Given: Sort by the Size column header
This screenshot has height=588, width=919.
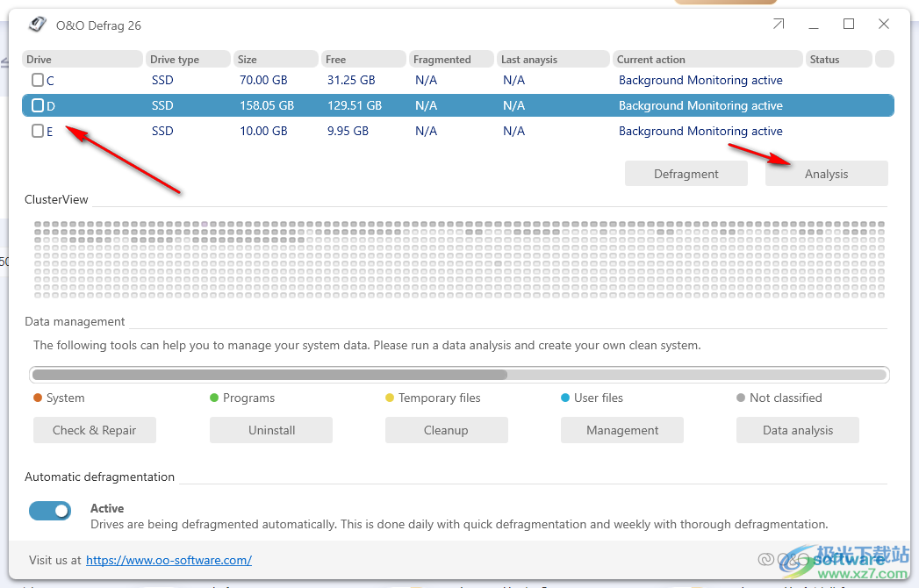Looking at the screenshot, I should [276, 59].
